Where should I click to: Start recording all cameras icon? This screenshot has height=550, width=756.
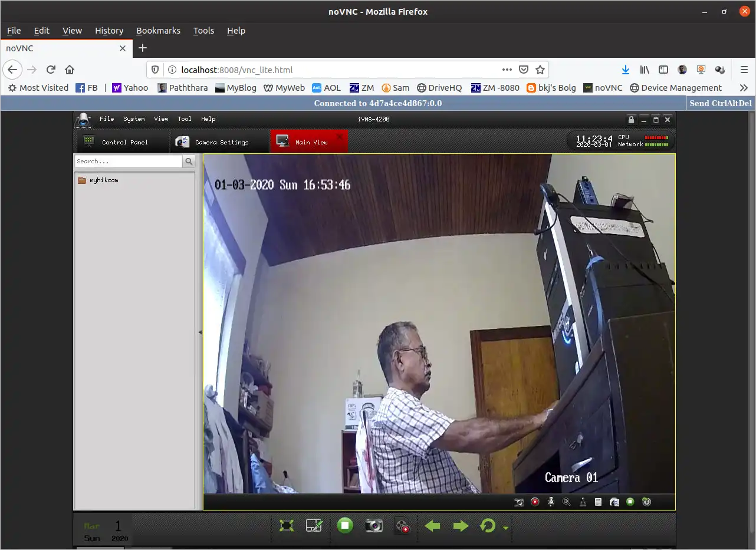(402, 526)
